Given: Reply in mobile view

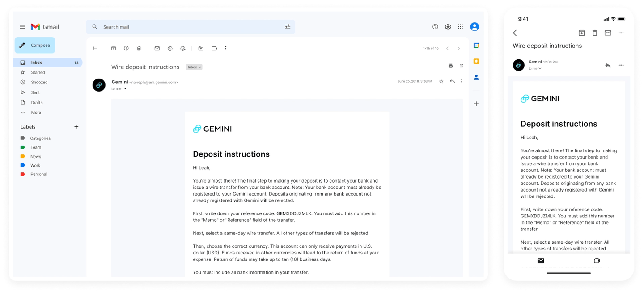Looking at the screenshot, I should pyautogui.click(x=608, y=65).
